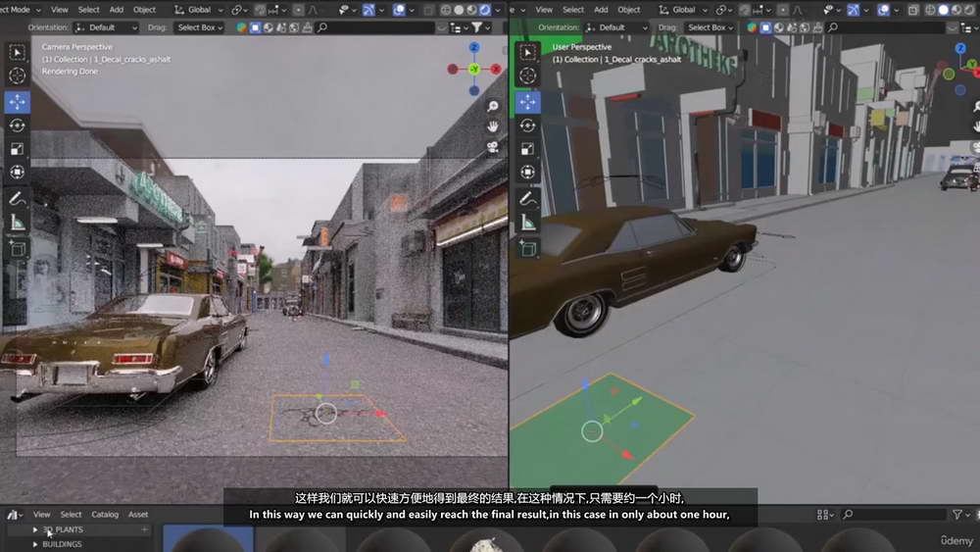Viewport: 980px width, 552px height.
Task: Add a catalog with the 3D_PLANTS plus button
Action: (144, 529)
